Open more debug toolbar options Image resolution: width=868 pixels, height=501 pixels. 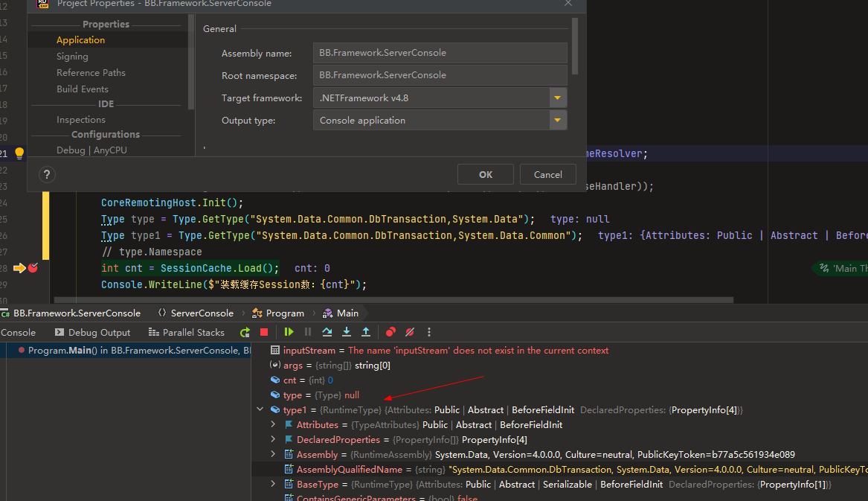[429, 333]
